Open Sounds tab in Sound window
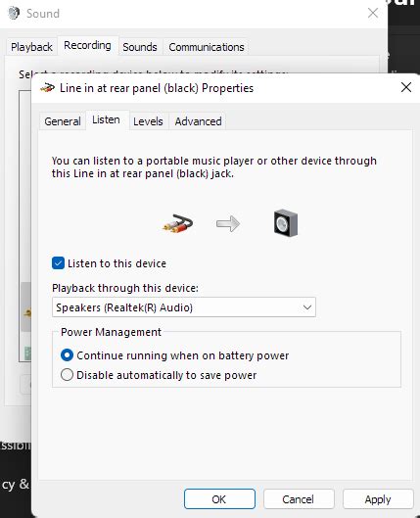 tap(140, 47)
